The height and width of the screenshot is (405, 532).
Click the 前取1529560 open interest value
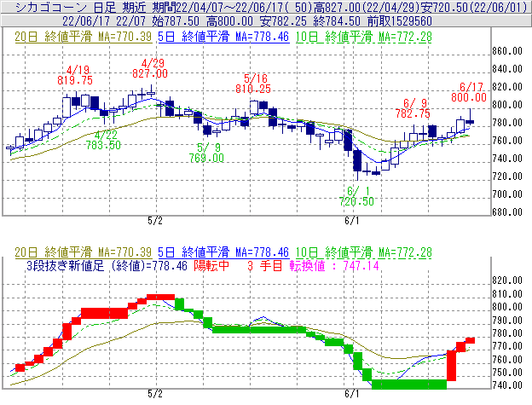click(399, 21)
